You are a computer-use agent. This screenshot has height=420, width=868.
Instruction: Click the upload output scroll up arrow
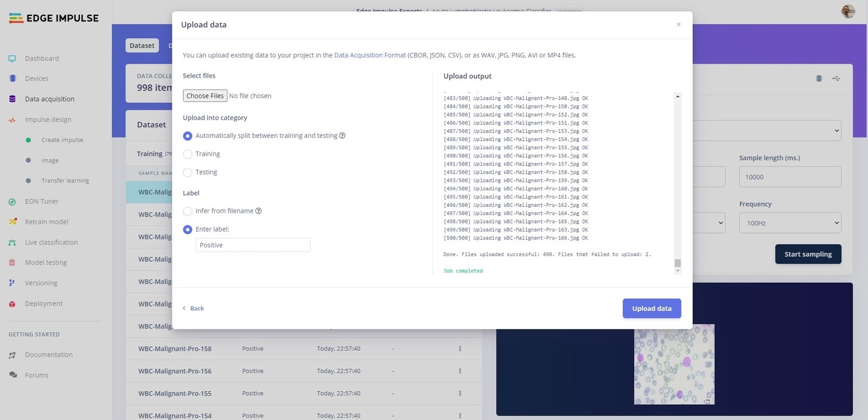point(678,97)
